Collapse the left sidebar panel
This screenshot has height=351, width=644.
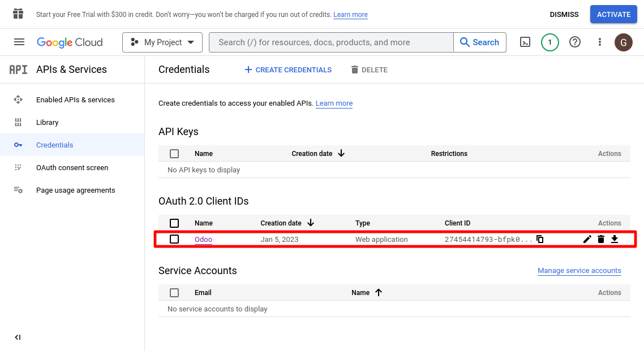[18, 337]
